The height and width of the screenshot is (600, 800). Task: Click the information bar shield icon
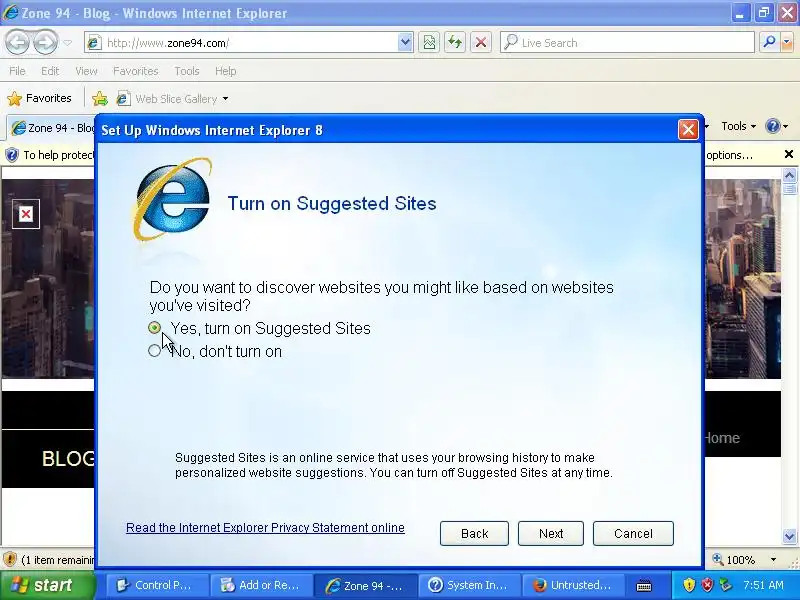coord(11,155)
